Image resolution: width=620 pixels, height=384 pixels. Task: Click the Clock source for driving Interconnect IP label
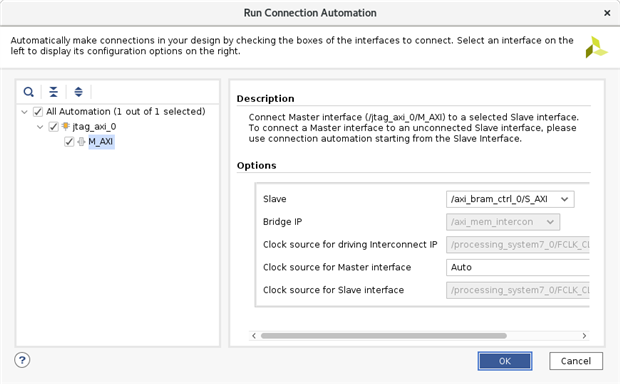(350, 245)
